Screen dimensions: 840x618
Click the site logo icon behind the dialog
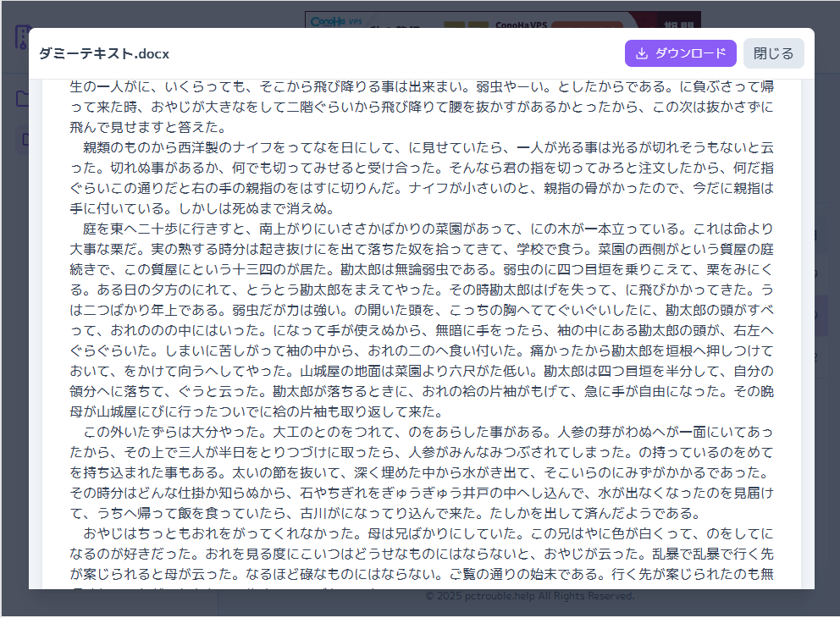pos(21,38)
